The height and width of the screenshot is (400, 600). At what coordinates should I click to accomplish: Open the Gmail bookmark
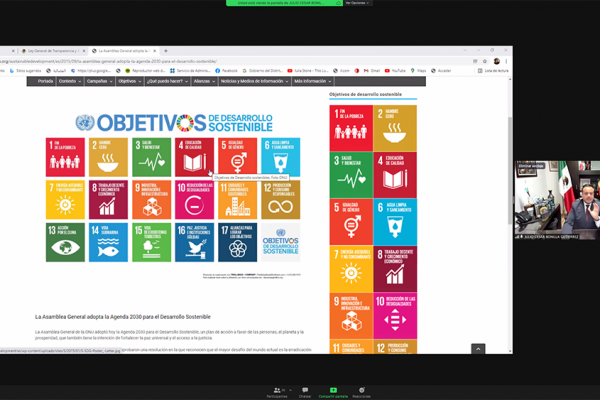[x=372, y=71]
